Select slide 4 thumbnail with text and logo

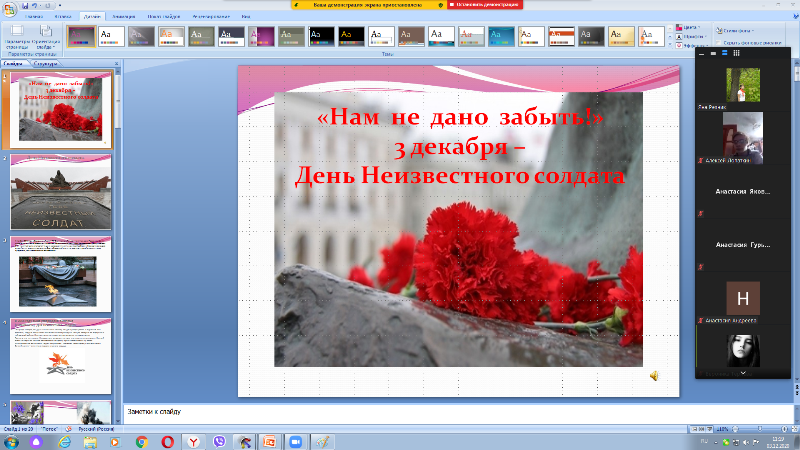coord(61,356)
